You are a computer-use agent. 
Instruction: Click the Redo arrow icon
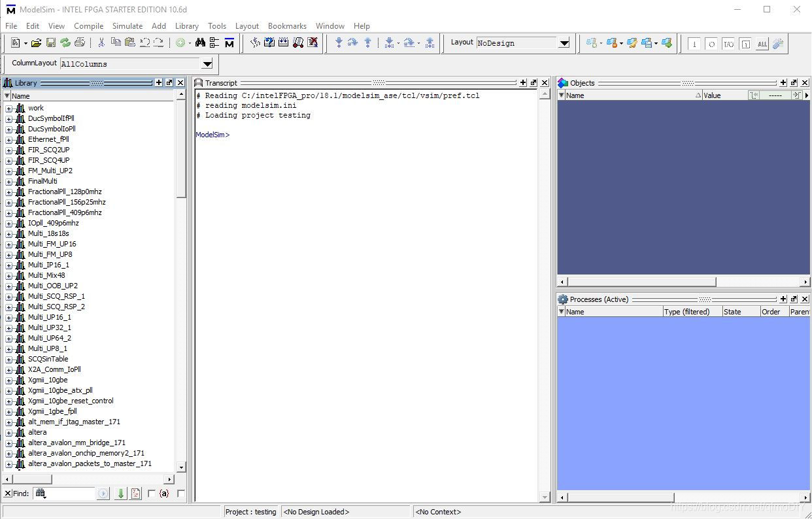pos(158,42)
